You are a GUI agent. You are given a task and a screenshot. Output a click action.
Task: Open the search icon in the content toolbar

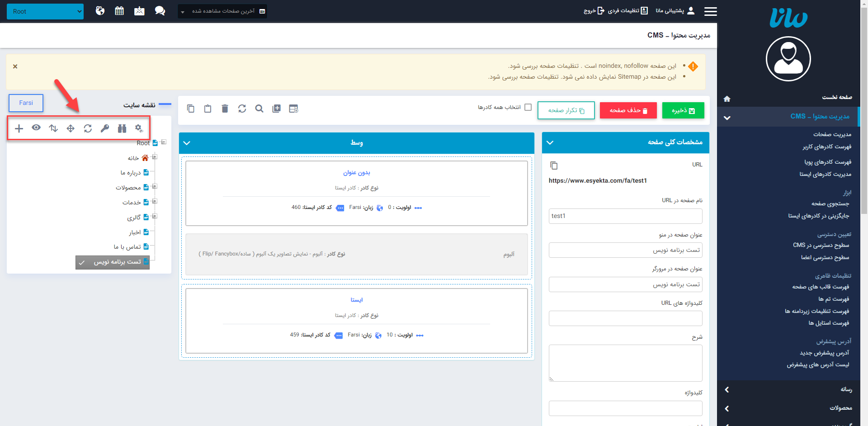click(x=259, y=109)
